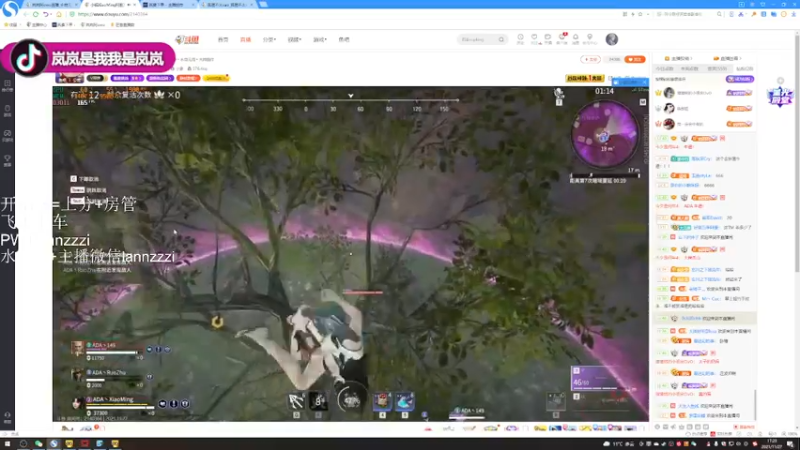The height and width of the screenshot is (450, 800).
Task: Open the silver crown second-ranked user avatar
Action: click(x=669, y=108)
